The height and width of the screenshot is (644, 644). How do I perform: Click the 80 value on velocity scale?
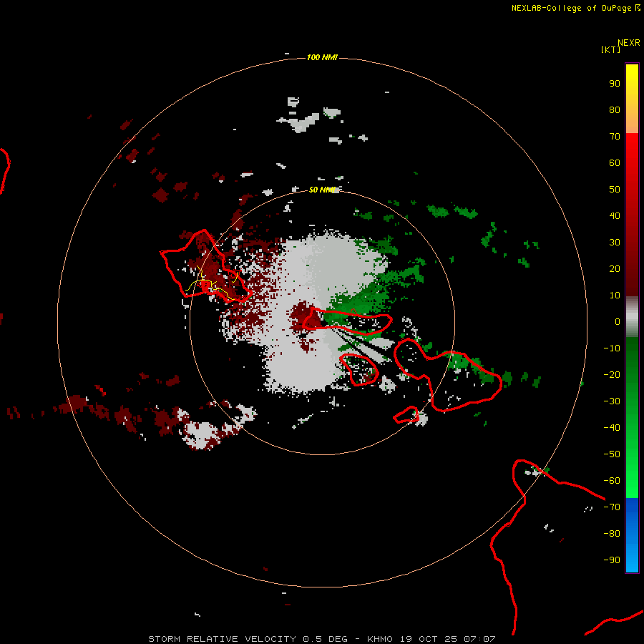pos(615,110)
